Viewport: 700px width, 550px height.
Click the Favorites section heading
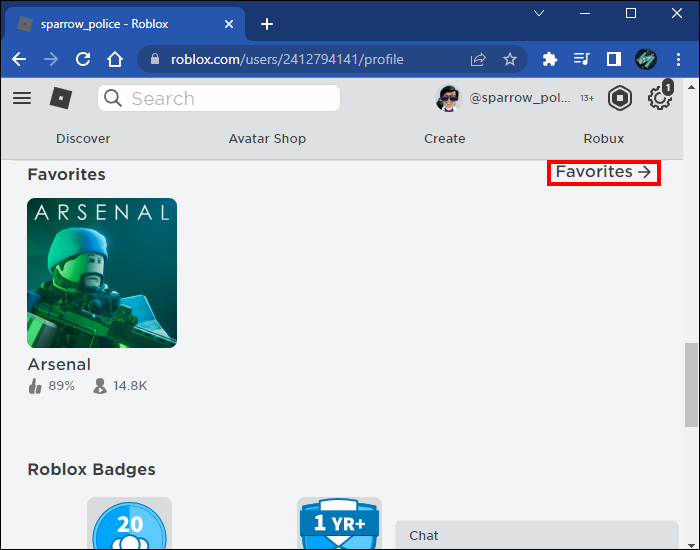[67, 175]
